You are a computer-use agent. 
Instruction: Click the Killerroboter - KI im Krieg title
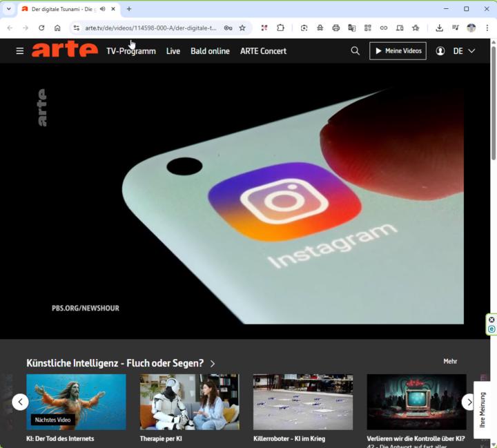click(x=289, y=439)
